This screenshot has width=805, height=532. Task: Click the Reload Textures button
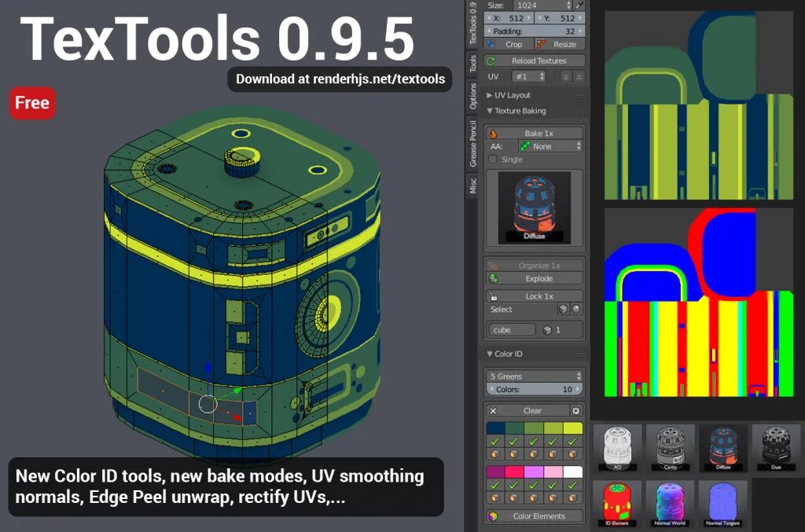(x=535, y=61)
